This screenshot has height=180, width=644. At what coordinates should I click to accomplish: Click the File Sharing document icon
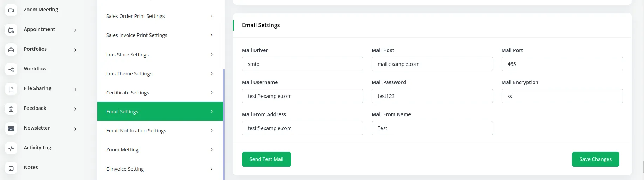point(11,89)
